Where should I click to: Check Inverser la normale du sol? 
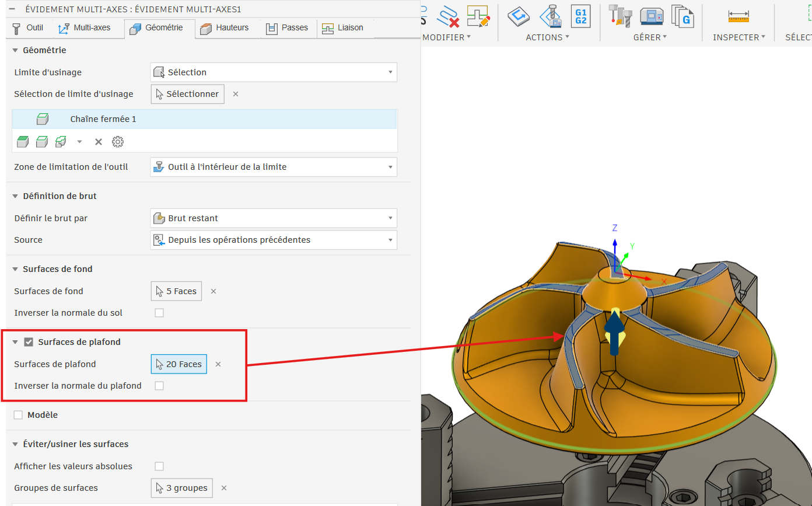click(x=159, y=313)
